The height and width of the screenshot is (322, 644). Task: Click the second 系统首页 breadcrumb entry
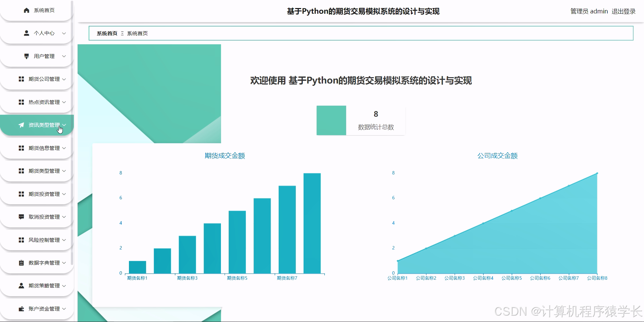137,34
